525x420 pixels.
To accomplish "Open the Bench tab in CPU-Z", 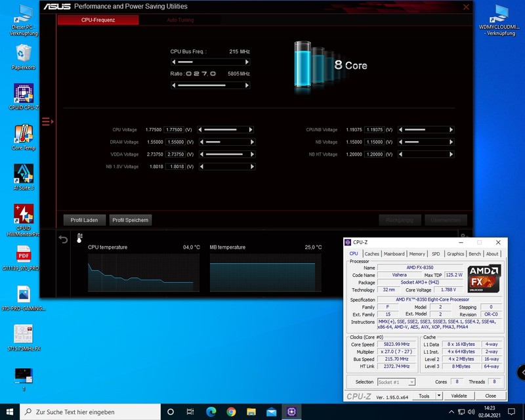I will [x=474, y=254].
